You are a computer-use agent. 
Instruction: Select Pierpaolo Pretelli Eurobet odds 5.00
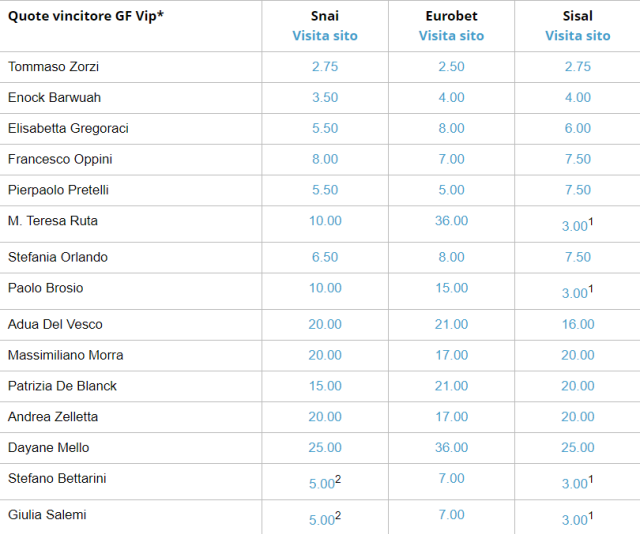[x=451, y=191]
